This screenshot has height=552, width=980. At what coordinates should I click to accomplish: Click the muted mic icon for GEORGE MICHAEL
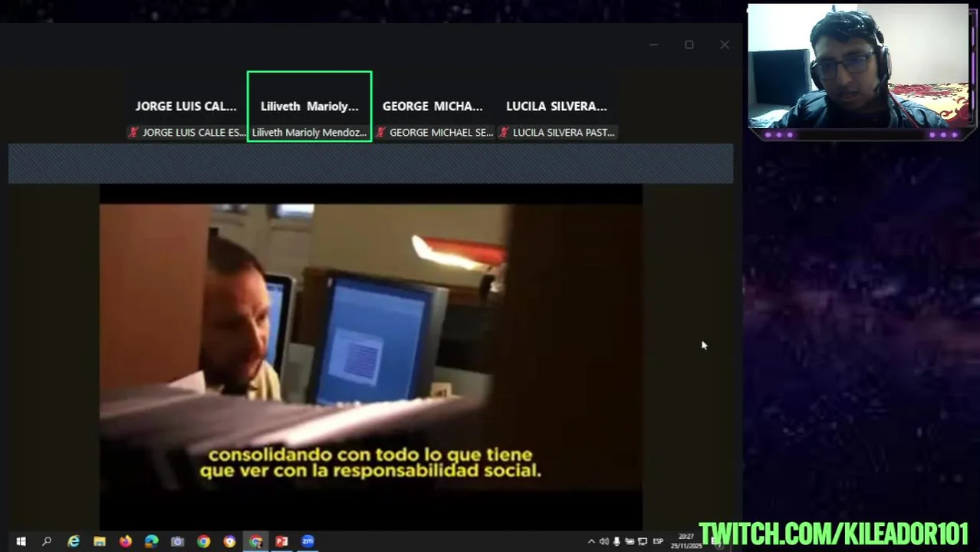pyautogui.click(x=380, y=133)
